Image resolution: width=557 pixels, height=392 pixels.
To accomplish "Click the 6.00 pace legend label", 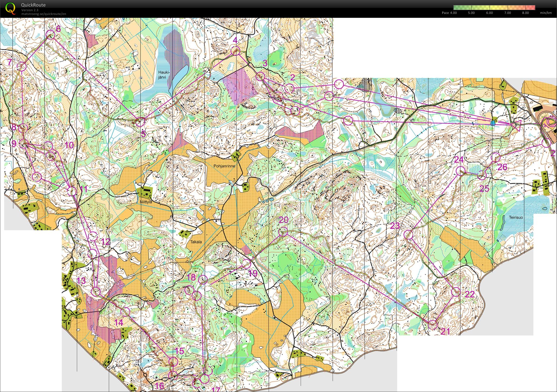I will click(489, 13).
